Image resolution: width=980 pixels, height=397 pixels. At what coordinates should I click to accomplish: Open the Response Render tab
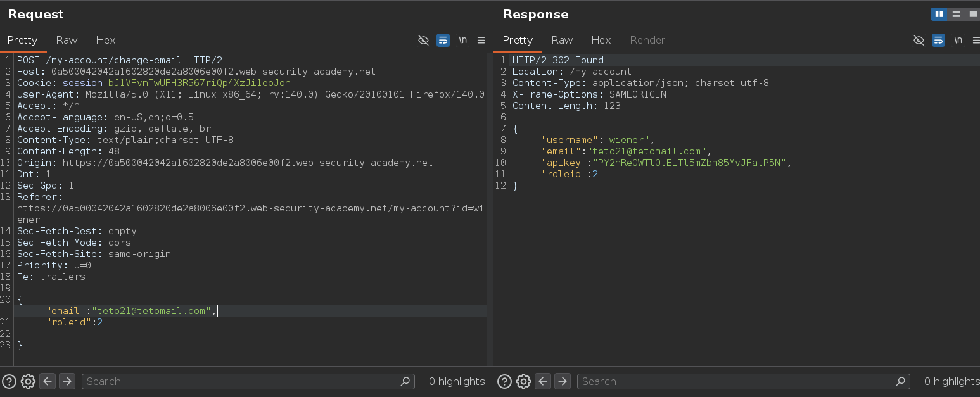[647, 40]
